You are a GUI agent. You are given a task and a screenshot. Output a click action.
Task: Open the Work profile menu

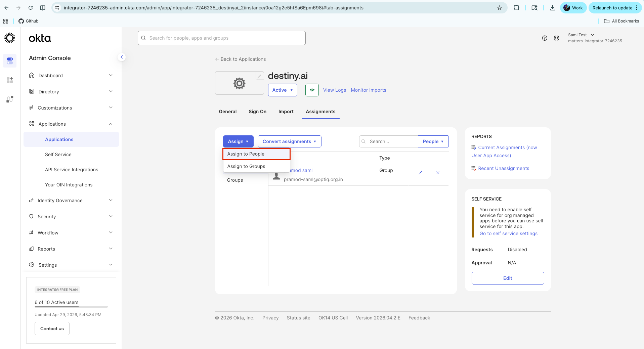[573, 8]
